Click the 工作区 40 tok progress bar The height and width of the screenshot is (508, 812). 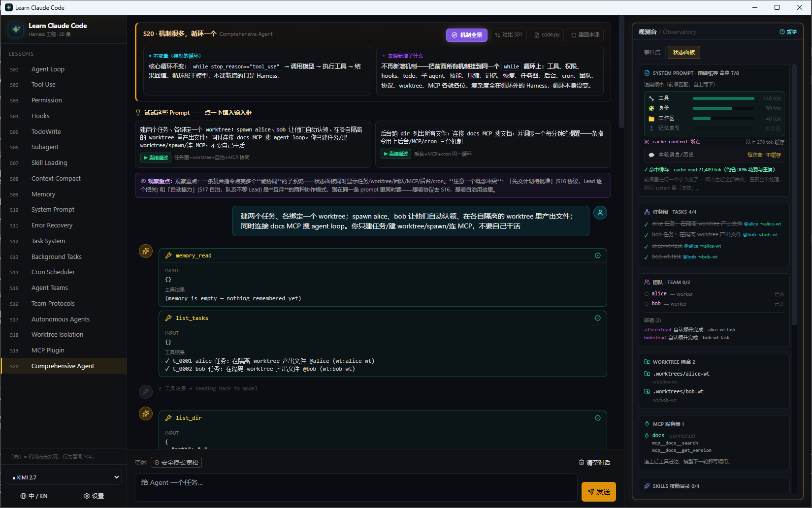tap(723, 119)
